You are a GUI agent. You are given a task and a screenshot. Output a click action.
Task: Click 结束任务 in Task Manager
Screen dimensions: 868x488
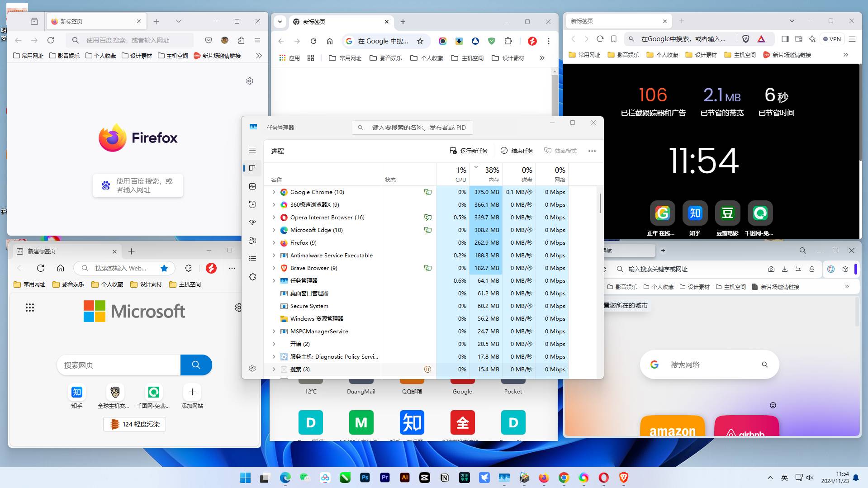[x=517, y=151]
